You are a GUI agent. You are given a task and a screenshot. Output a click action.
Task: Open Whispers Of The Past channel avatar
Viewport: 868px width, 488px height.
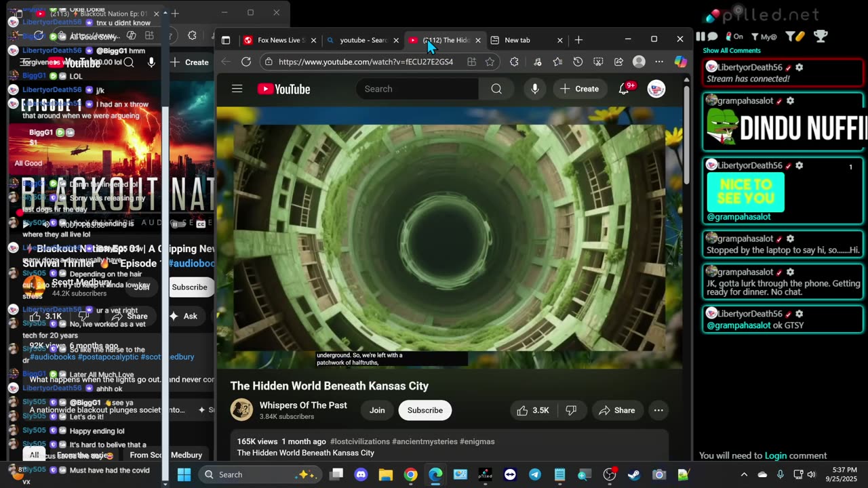[242, 410]
